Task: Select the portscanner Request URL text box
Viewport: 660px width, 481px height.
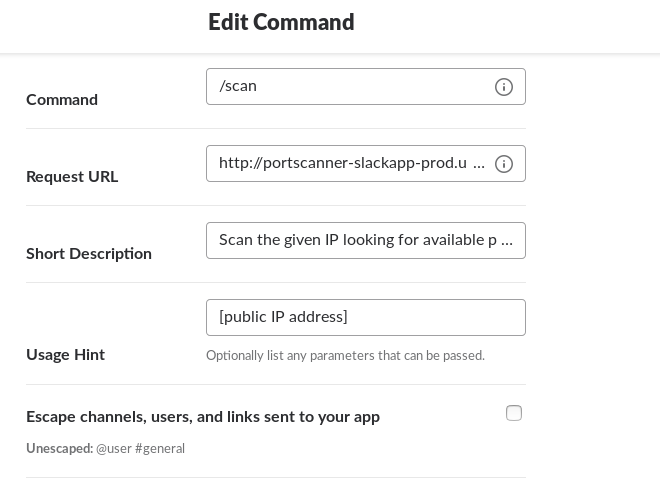Action: pos(366,164)
